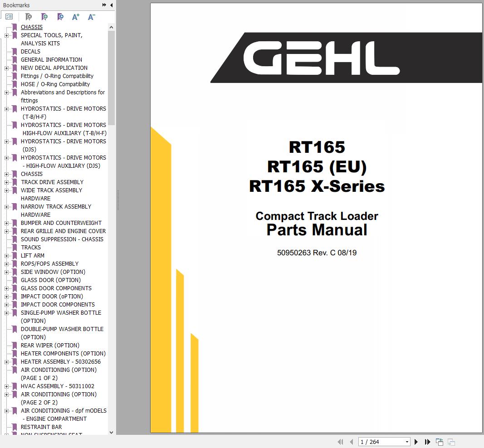Open AIR CONDITIONING (OPTION) (PAGE 1 OF 2) bookmark

click(59, 374)
